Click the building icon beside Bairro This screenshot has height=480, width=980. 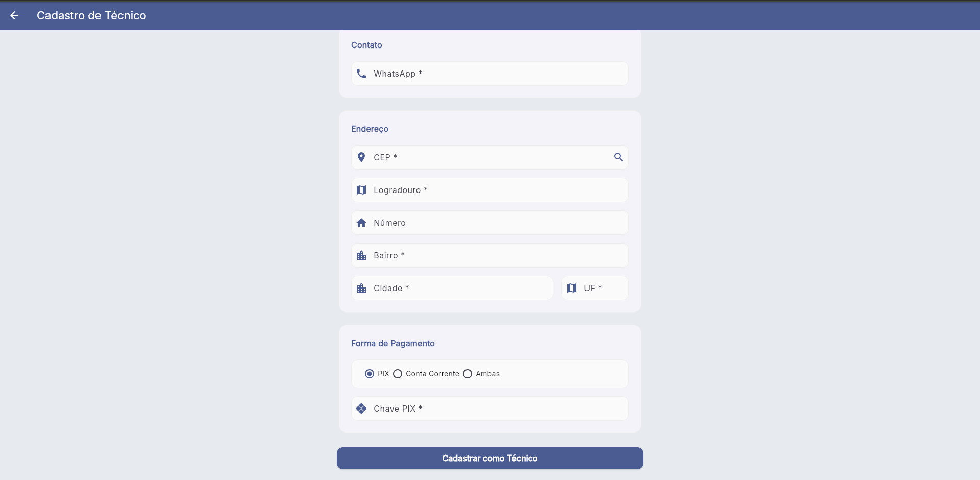(x=361, y=255)
